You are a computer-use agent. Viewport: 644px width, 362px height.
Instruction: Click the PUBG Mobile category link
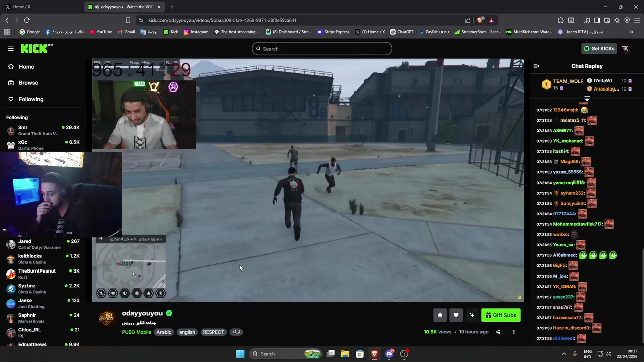pos(136,332)
